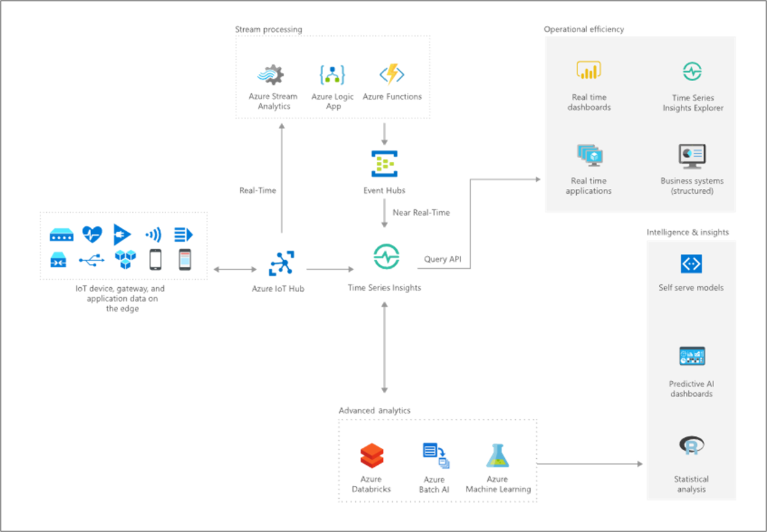Click the "Predictive AI dashboards" label
The width and height of the screenshot is (767, 532).
point(691,389)
